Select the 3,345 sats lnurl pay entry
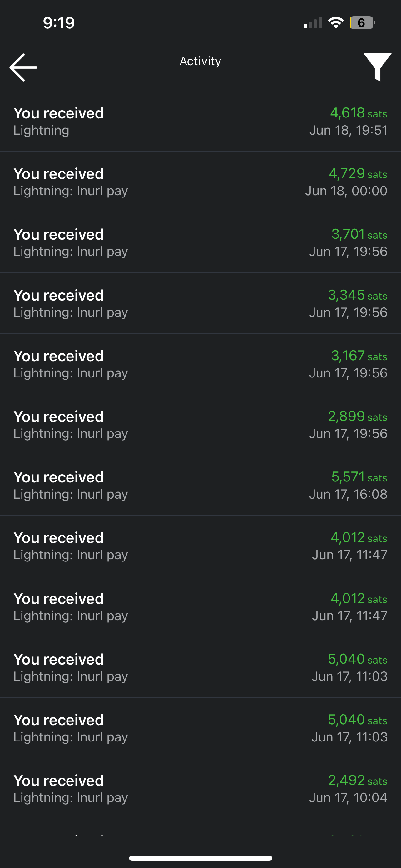 pyautogui.click(x=200, y=303)
